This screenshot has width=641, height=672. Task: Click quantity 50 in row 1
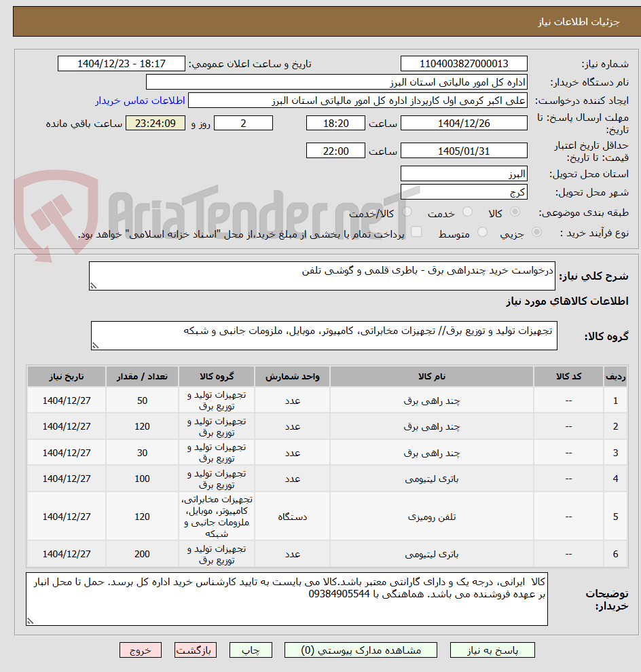(142, 400)
